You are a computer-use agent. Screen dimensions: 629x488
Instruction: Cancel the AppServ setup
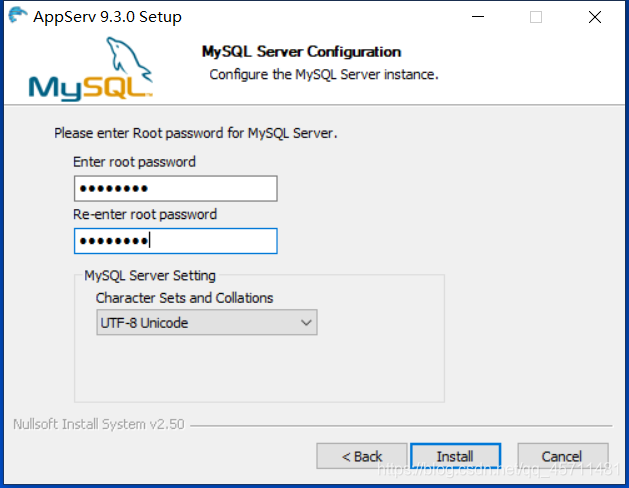click(562, 456)
